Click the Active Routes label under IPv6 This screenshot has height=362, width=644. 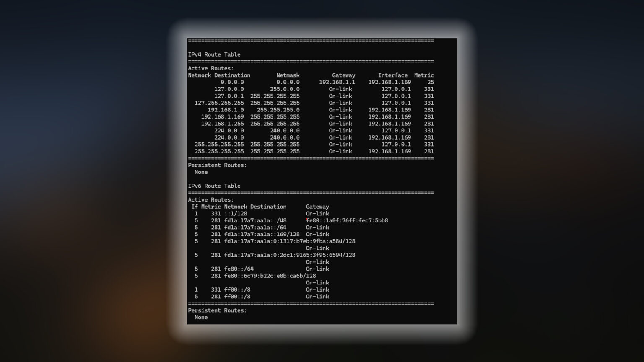[x=211, y=200]
